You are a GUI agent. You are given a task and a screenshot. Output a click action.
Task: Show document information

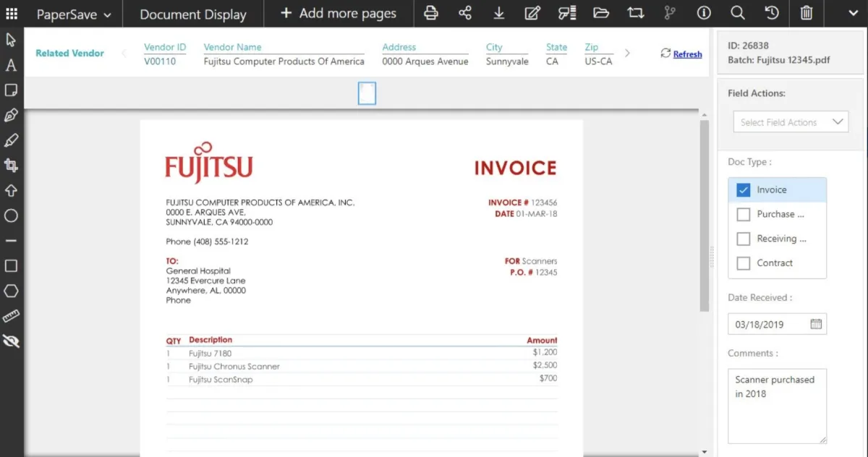coord(704,13)
